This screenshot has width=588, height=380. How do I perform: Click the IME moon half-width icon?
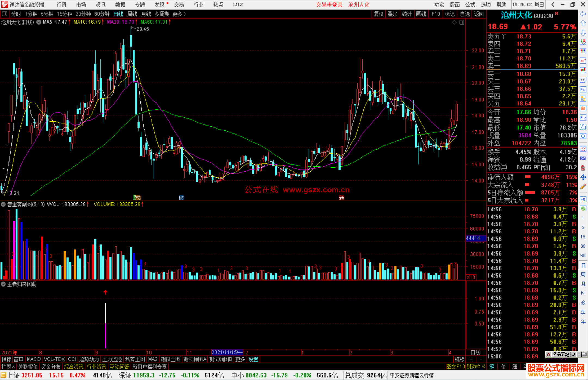[574, 354]
